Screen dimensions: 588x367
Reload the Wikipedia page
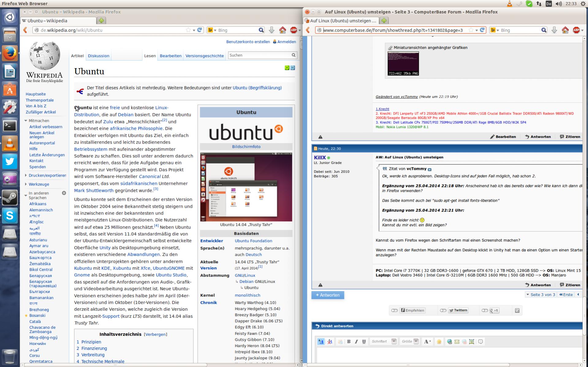(200, 30)
